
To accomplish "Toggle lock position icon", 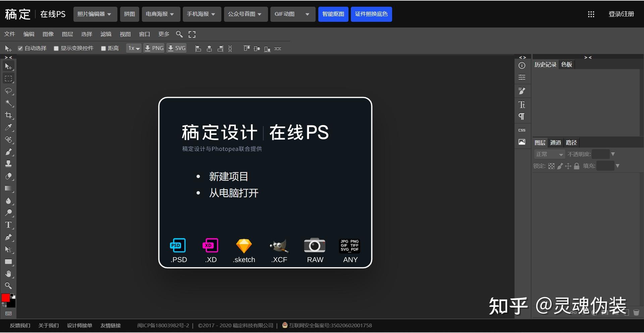I will point(568,166).
